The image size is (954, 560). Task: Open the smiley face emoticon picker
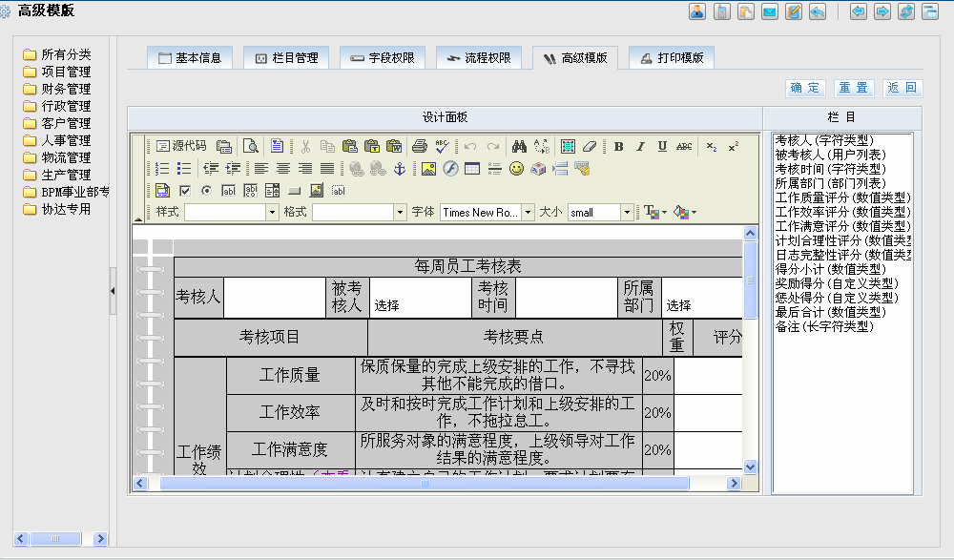point(516,169)
